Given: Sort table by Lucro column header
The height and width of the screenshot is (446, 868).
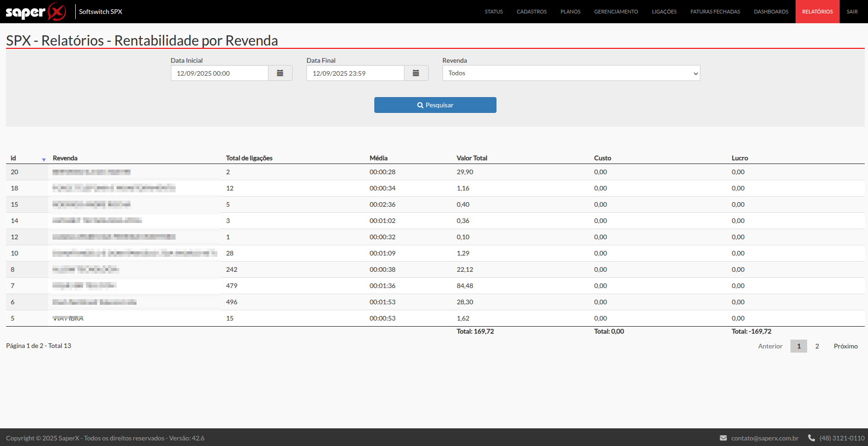Looking at the screenshot, I should coord(740,158).
